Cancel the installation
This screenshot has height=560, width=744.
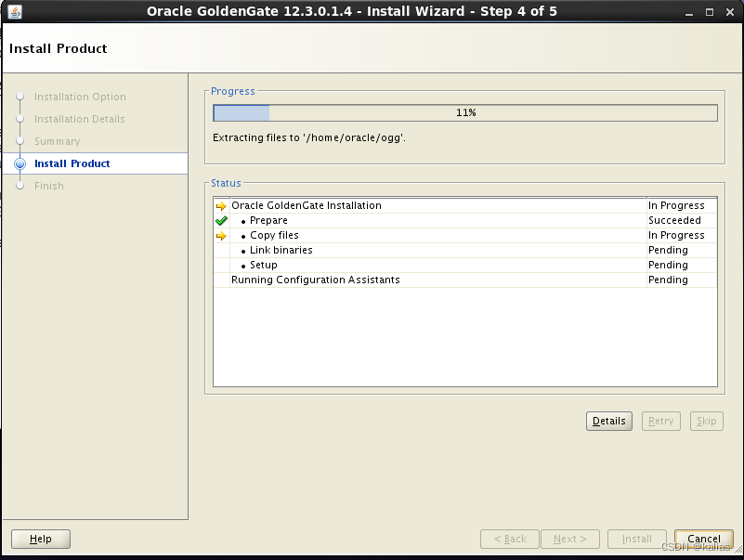[x=704, y=540]
